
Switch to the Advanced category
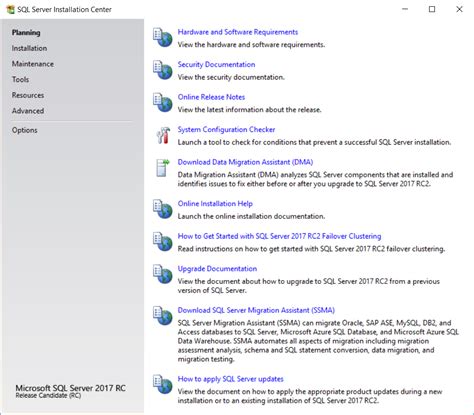pos(28,111)
